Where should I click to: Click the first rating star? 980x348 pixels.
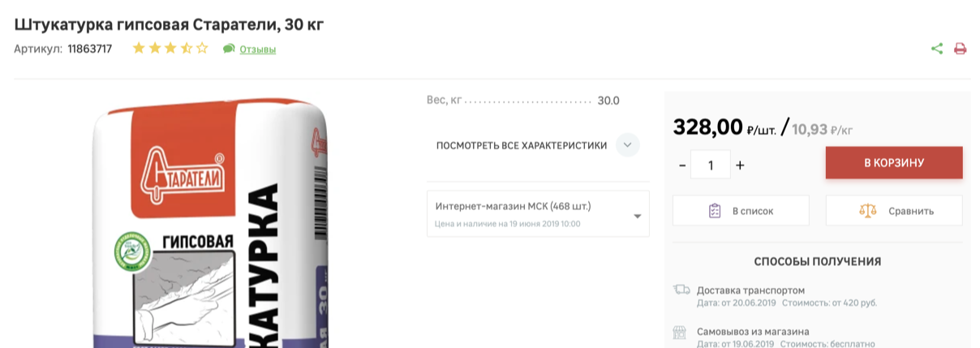click(x=139, y=49)
